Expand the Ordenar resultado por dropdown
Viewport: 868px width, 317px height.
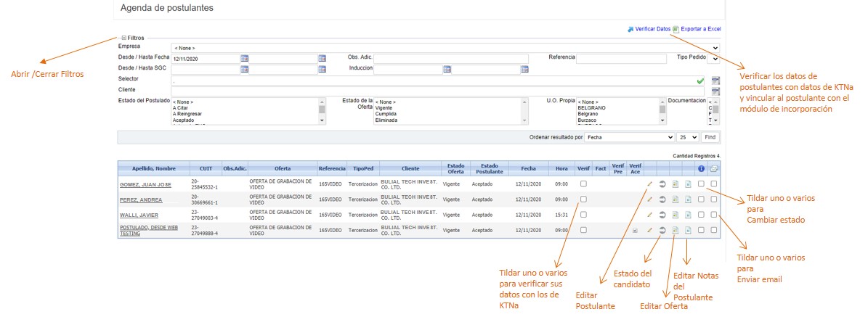pos(630,136)
